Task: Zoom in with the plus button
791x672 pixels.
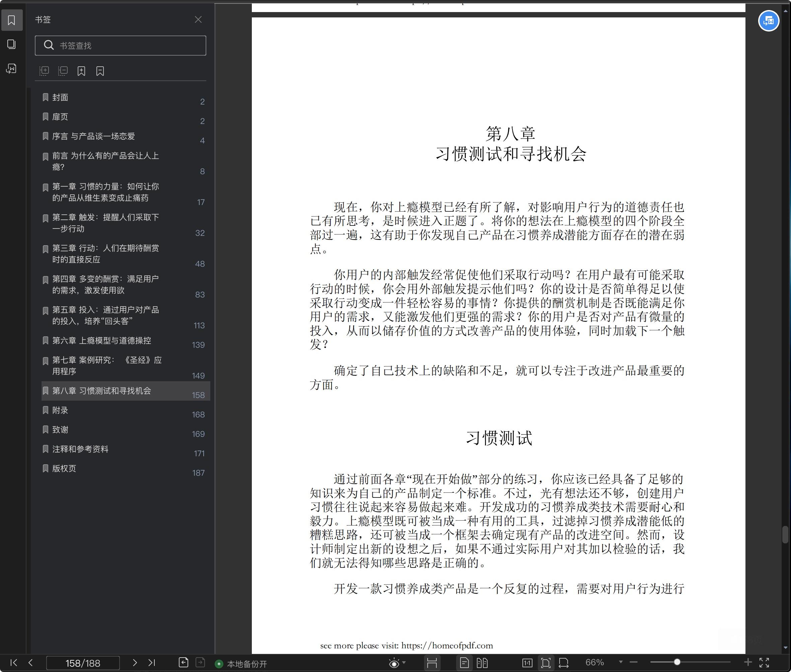Action: coord(748,663)
